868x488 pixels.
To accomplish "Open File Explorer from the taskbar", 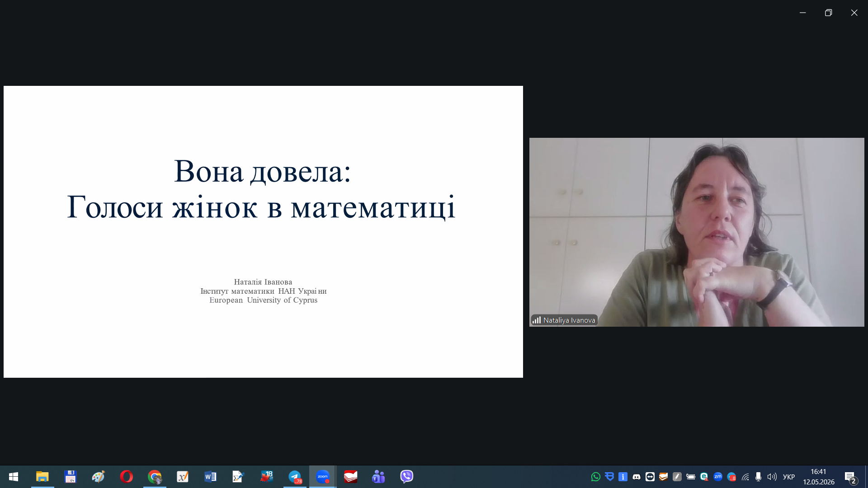I will click(42, 477).
